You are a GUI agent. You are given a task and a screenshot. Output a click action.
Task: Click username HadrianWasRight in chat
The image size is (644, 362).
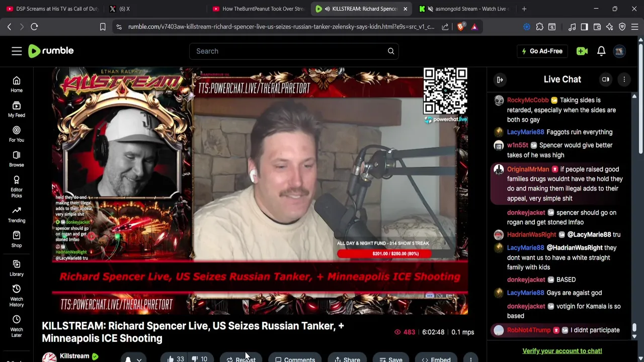tap(531, 235)
